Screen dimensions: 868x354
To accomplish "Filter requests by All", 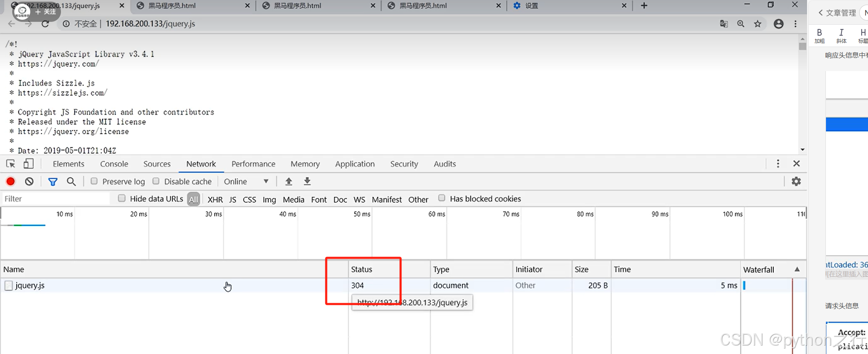I will (193, 199).
